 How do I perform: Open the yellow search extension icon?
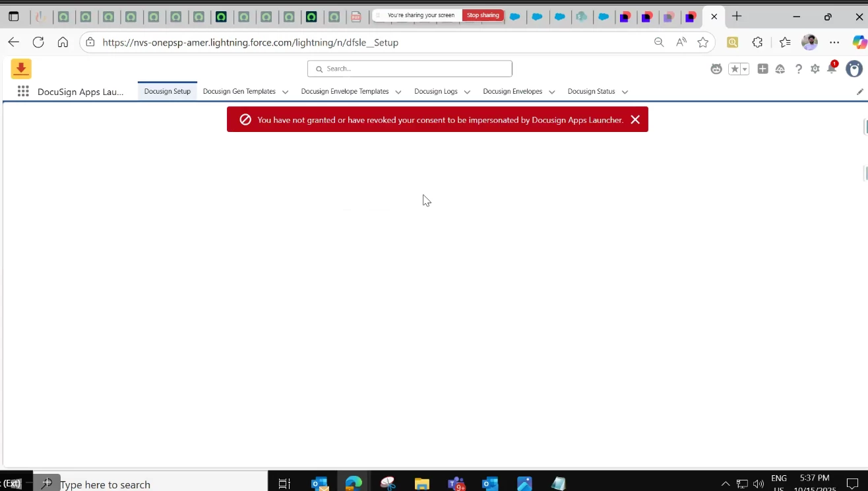pos(733,42)
